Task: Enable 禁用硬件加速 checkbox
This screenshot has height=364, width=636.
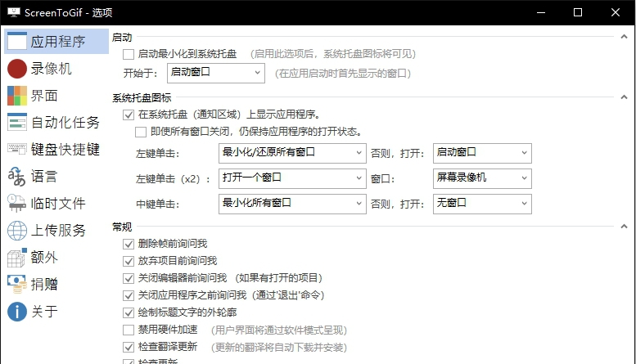Action: [x=129, y=330]
